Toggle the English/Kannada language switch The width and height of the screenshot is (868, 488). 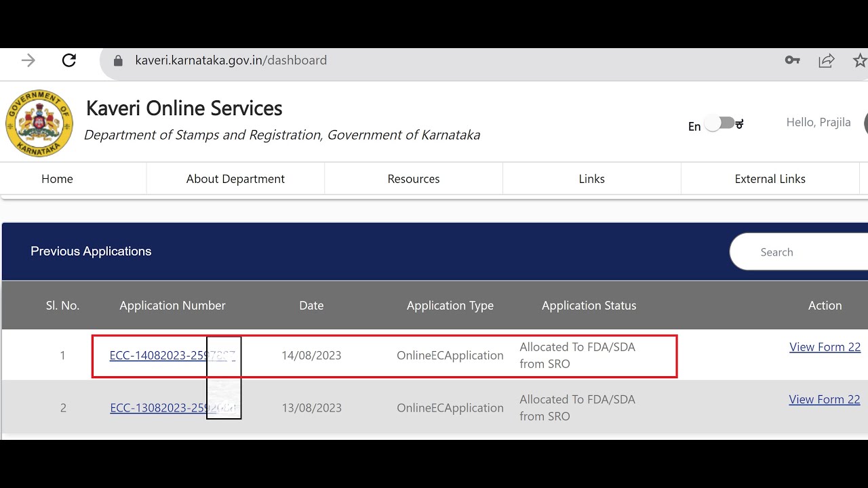pyautogui.click(x=720, y=123)
